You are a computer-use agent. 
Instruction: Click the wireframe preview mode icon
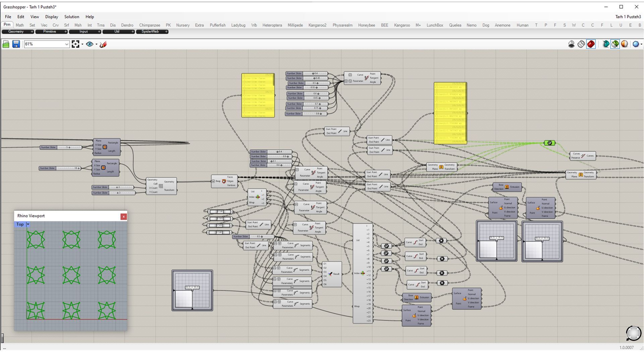click(x=581, y=44)
